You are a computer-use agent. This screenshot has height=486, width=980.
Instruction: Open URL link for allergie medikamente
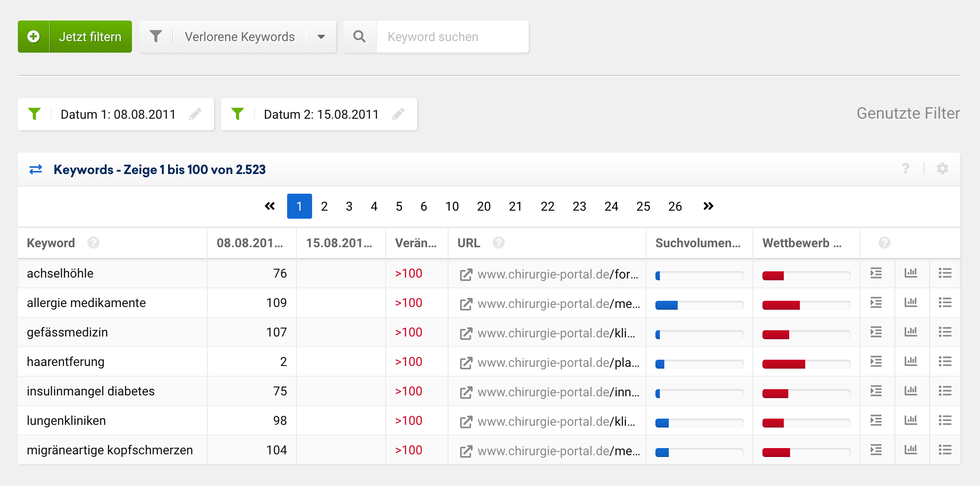[559, 303]
